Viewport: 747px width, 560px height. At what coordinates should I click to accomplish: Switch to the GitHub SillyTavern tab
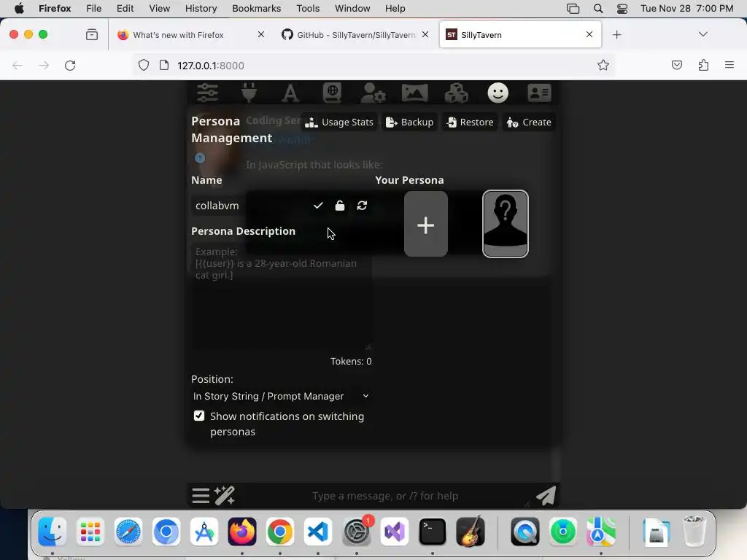pyautogui.click(x=355, y=35)
